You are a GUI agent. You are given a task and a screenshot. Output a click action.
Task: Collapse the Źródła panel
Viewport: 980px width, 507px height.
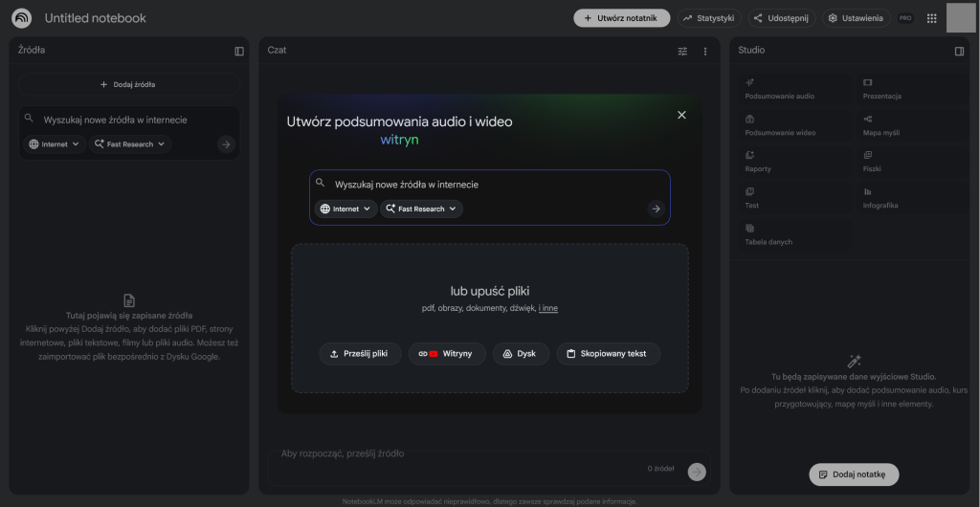click(239, 51)
